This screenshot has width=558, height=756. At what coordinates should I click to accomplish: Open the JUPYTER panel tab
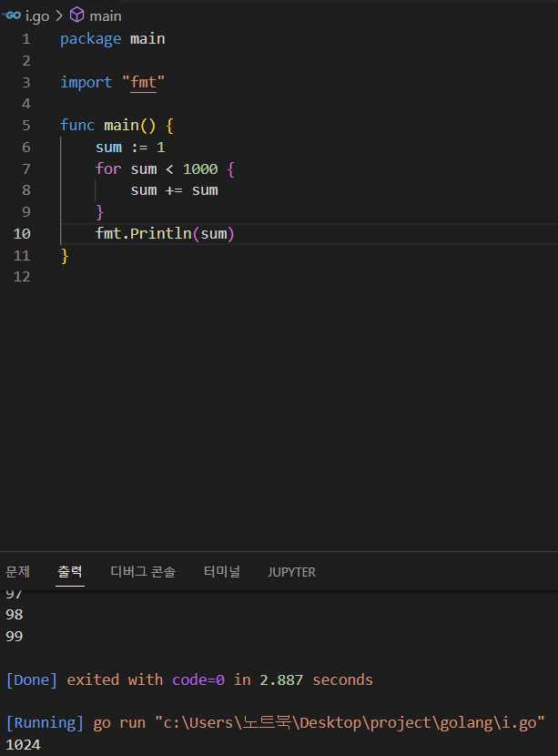coord(291,572)
